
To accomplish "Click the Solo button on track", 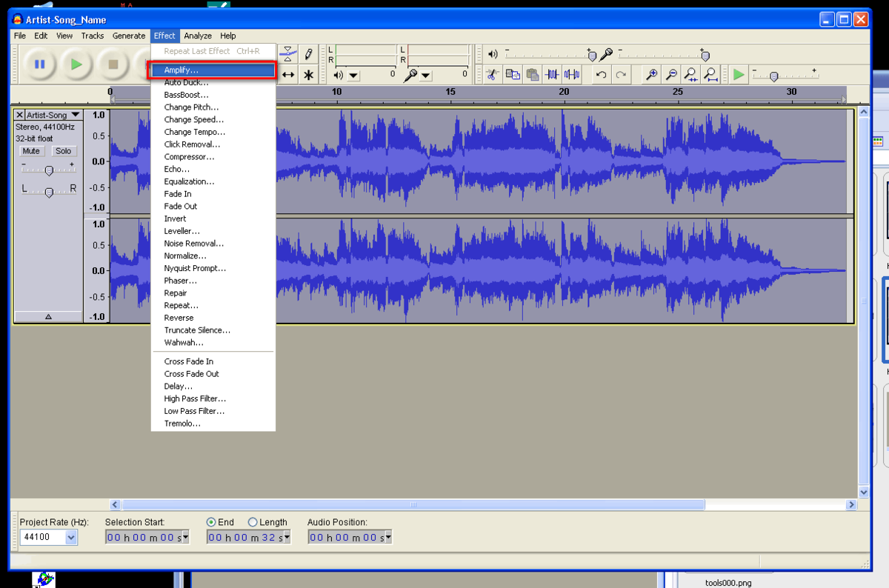I will [64, 151].
